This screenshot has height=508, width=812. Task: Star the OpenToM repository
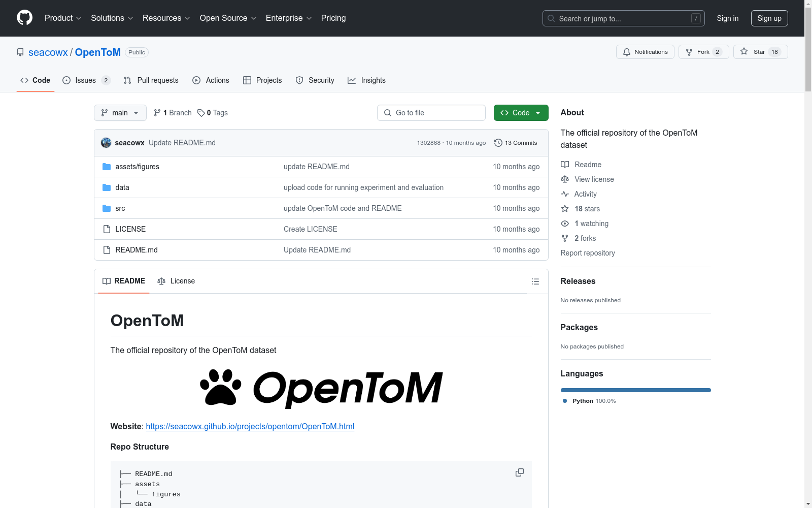click(760, 52)
